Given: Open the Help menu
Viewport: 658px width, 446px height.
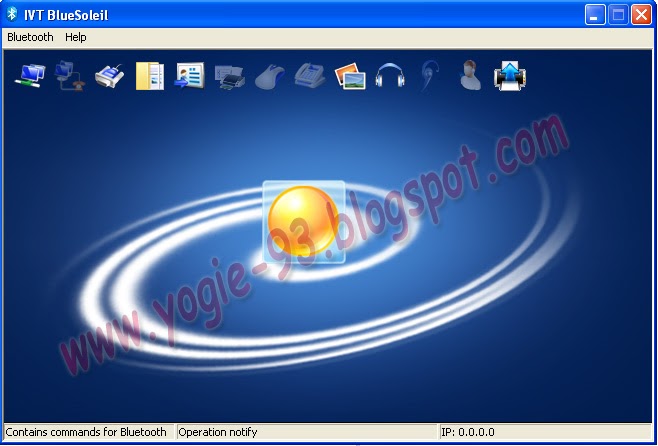Looking at the screenshot, I should coord(76,37).
